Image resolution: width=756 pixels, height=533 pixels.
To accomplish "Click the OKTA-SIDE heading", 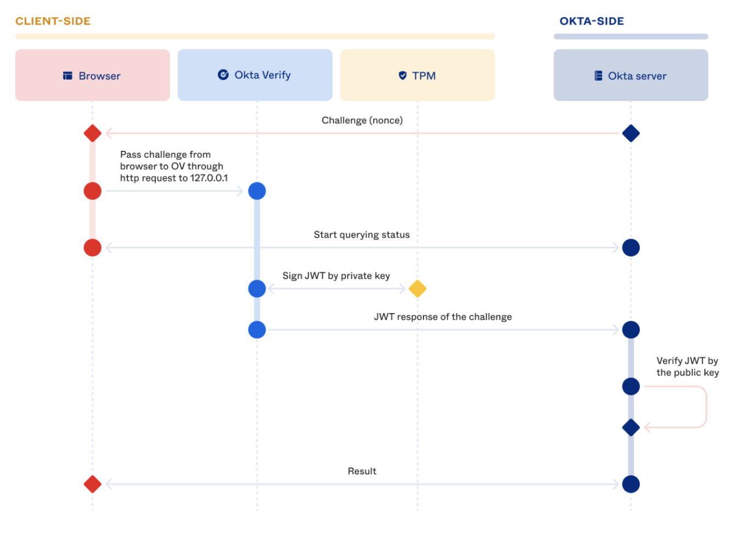I will tap(591, 21).
